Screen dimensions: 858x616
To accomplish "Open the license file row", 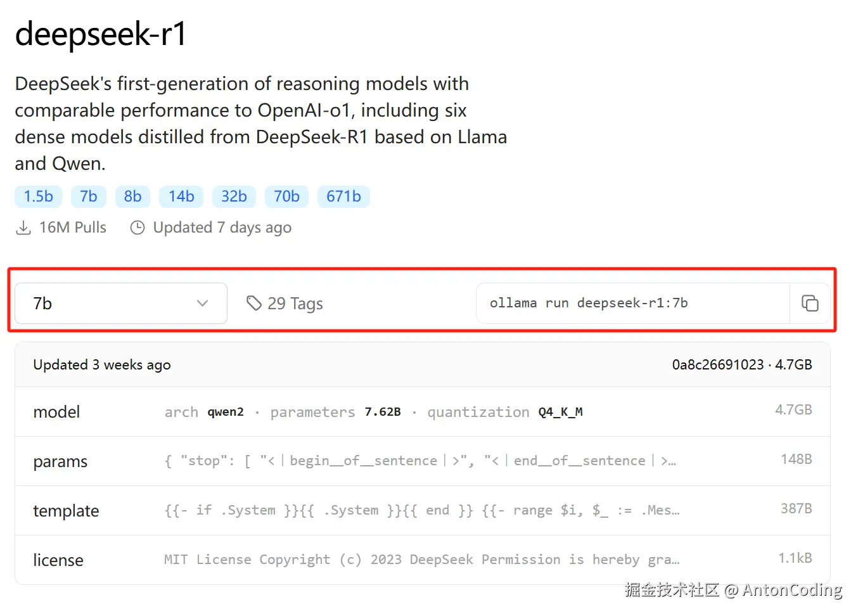I will pos(422,560).
